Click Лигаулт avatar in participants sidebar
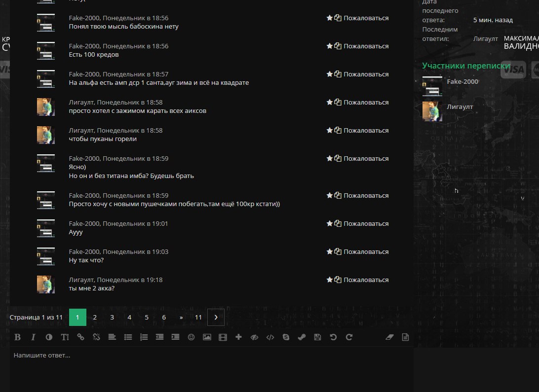The image size is (539, 392). (432, 111)
